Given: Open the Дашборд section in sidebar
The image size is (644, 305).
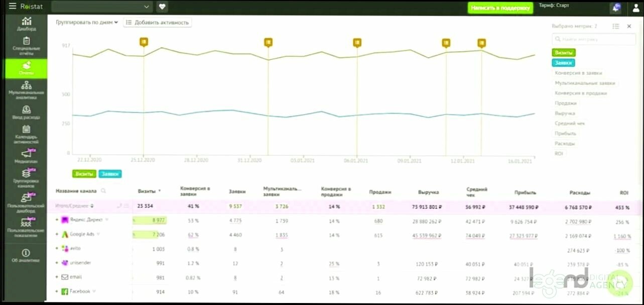Looking at the screenshot, I should click(x=26, y=24).
